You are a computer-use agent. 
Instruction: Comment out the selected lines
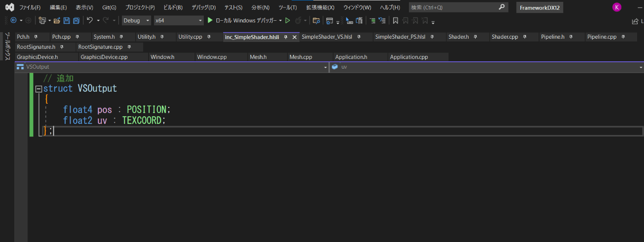[373, 20]
